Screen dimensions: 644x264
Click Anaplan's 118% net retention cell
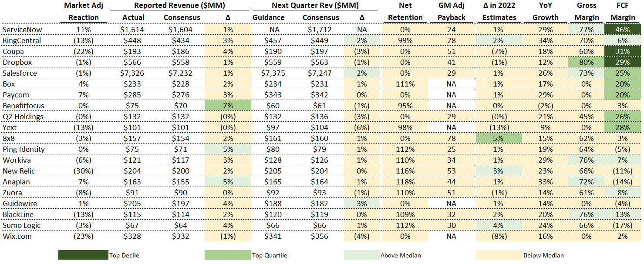click(x=405, y=182)
